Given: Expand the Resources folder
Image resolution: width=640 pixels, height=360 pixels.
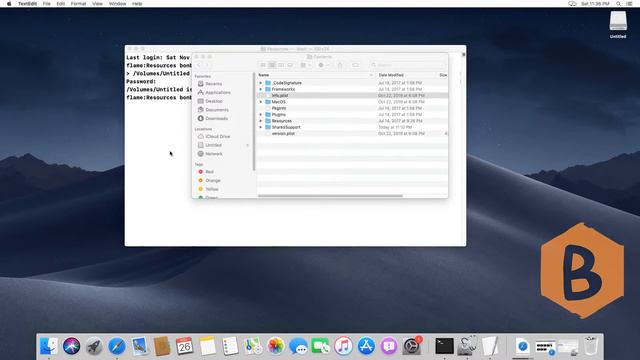Looking at the screenshot, I should [x=261, y=121].
